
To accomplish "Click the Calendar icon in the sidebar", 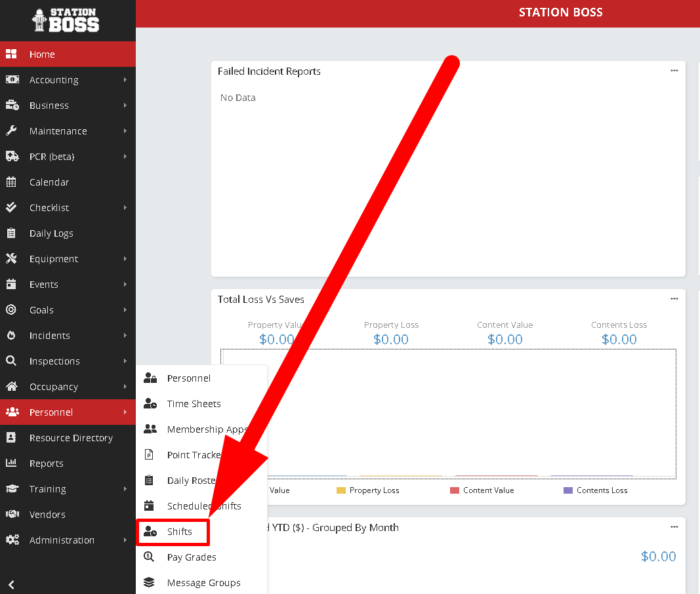I will point(11,182).
